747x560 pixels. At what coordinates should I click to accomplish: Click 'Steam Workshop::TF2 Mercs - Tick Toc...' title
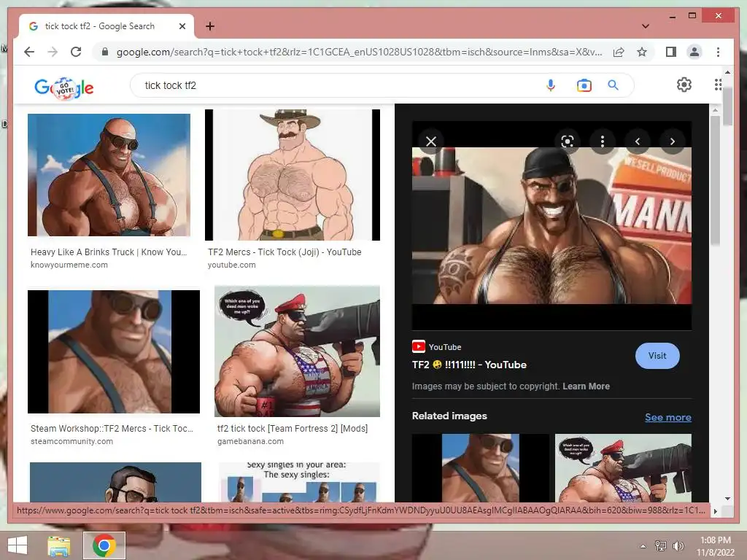pos(112,429)
